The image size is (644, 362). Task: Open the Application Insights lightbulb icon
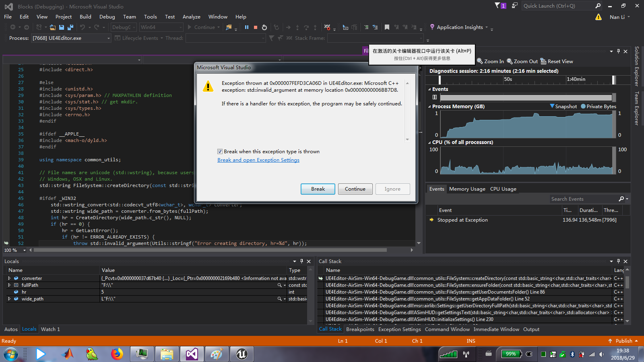tap(432, 27)
